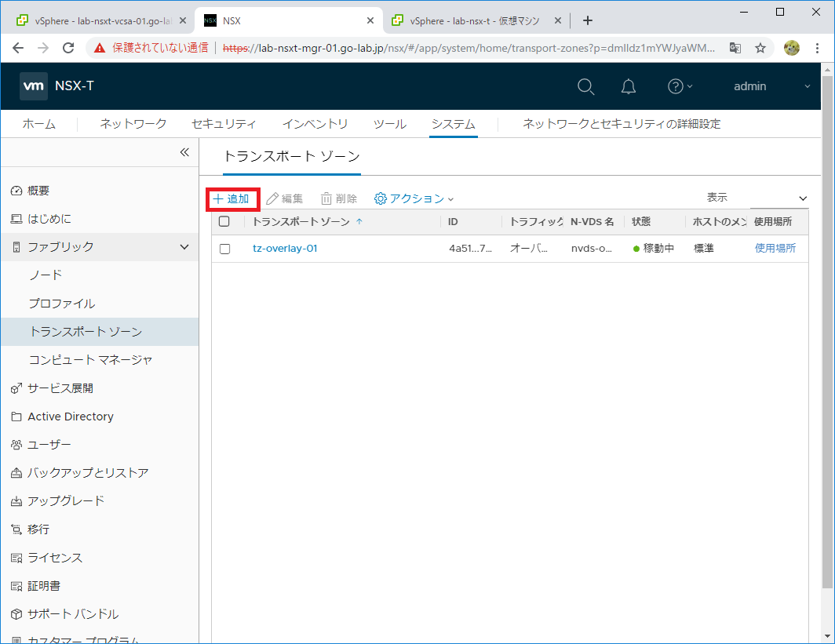Open the help question mark menu
The height and width of the screenshot is (644, 835).
coord(680,86)
